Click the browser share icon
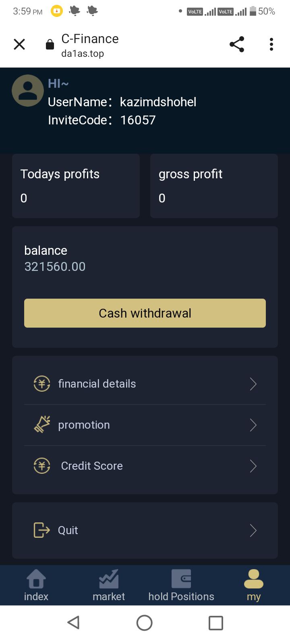This screenshot has height=644, width=290. click(237, 44)
